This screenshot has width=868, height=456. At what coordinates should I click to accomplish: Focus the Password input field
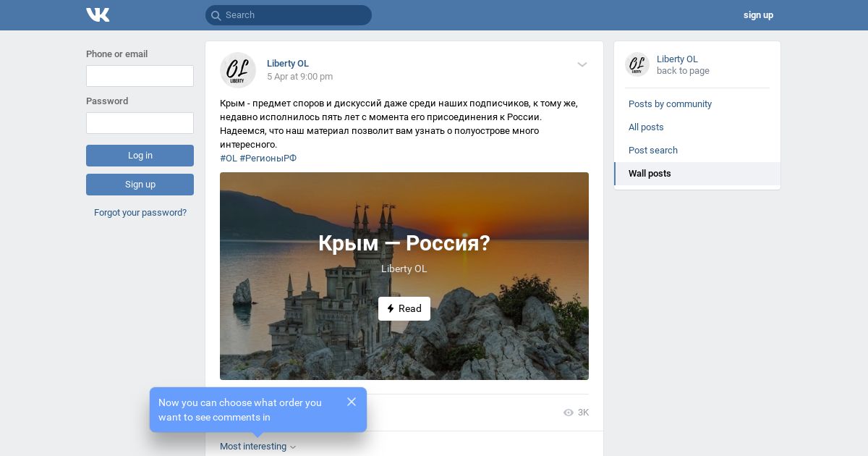tap(140, 123)
